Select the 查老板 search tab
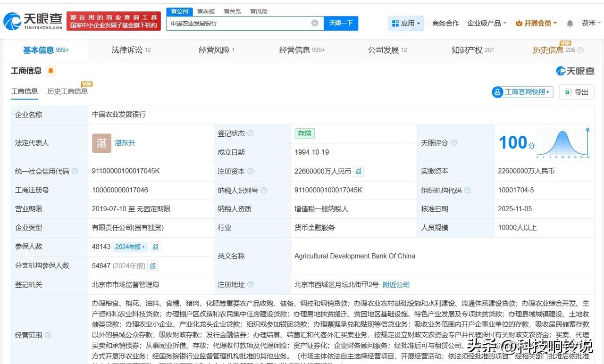This screenshot has height=364, width=604. pos(206,11)
